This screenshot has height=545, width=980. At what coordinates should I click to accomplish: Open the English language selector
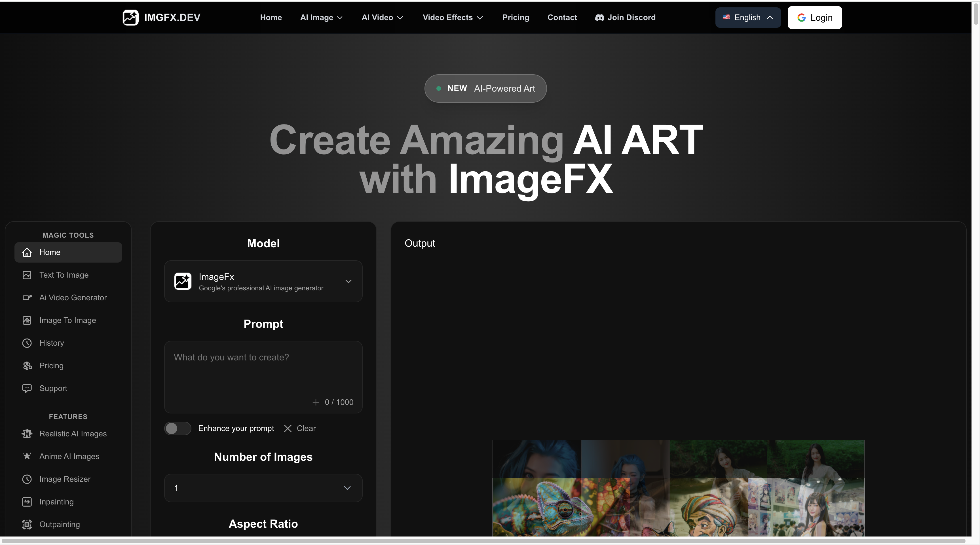(748, 18)
